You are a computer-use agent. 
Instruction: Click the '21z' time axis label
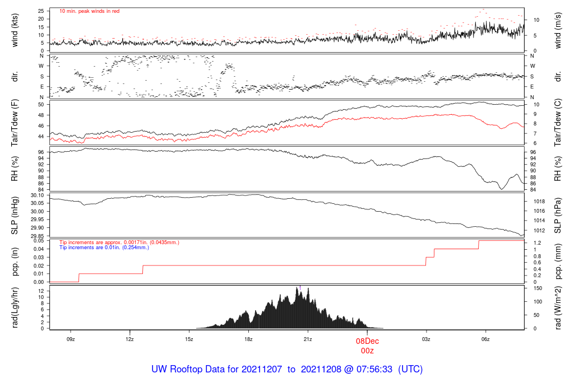pyautogui.click(x=308, y=339)
